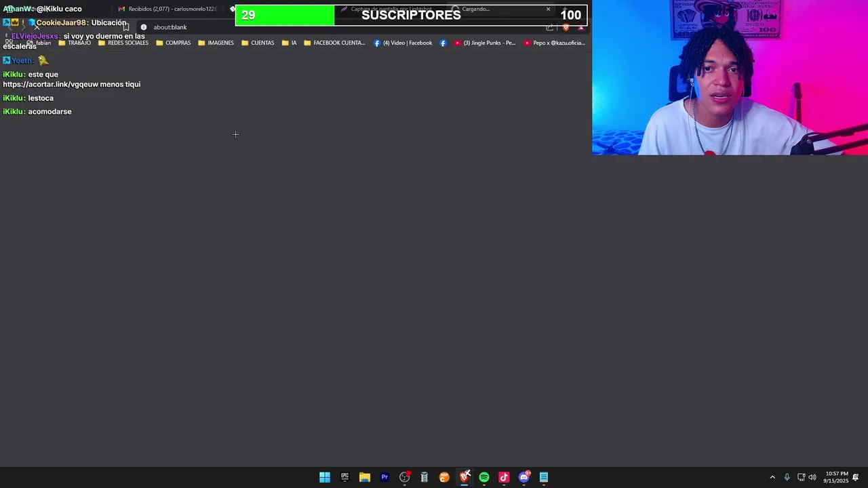Open the volume control in the system tray
The width and height of the screenshot is (868, 488).
812,477
